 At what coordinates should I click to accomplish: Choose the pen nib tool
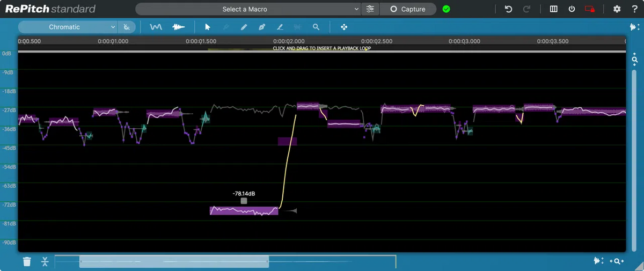pos(262,27)
